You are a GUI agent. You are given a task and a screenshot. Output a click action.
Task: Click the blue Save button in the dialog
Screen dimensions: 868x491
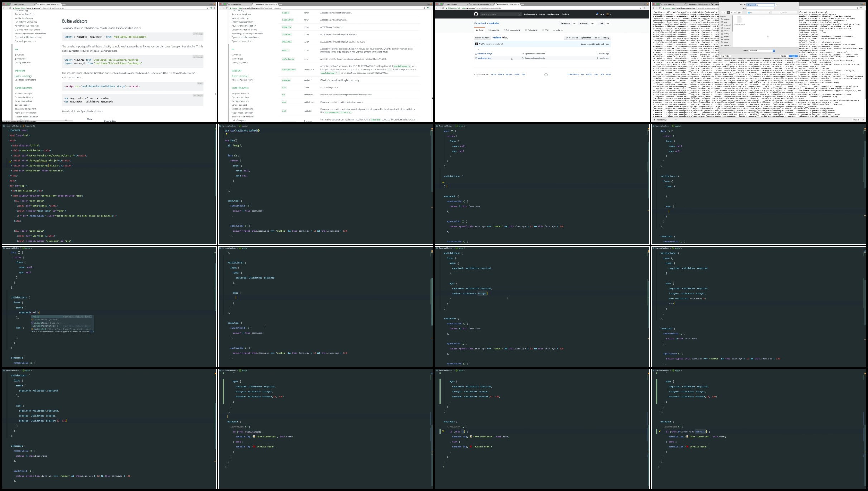[x=793, y=56]
